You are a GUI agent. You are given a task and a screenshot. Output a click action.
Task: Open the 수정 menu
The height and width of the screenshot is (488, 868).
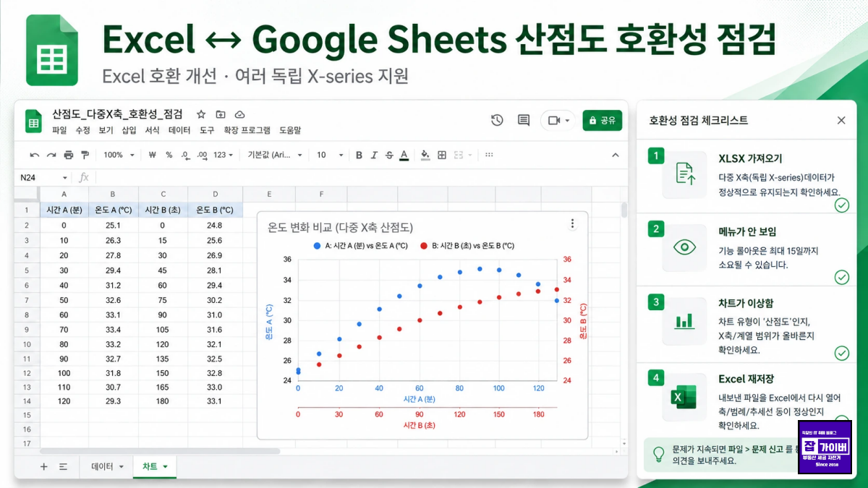pos(82,130)
